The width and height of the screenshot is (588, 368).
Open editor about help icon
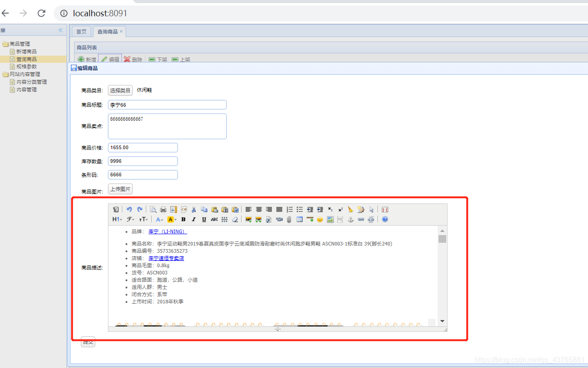pyautogui.click(x=385, y=219)
